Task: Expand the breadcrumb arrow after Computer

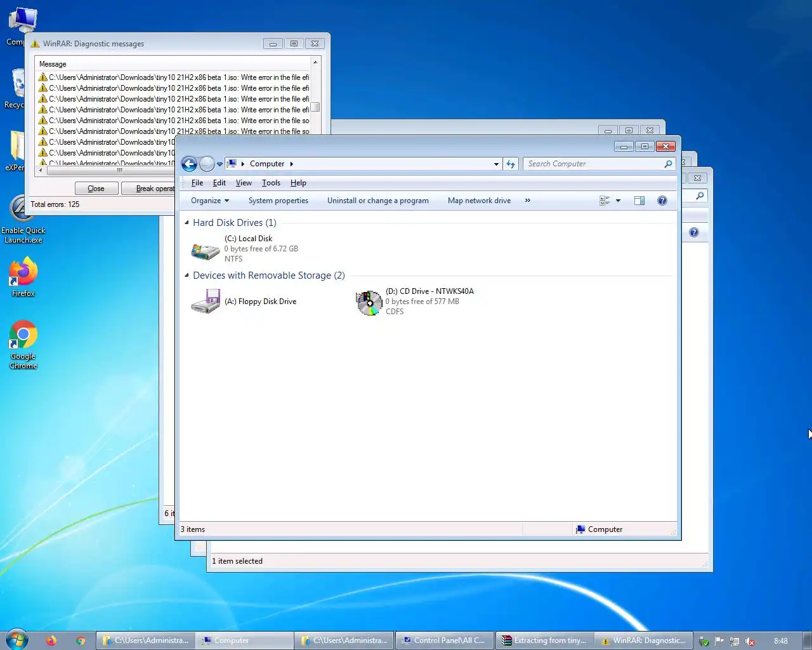Action: (x=291, y=164)
